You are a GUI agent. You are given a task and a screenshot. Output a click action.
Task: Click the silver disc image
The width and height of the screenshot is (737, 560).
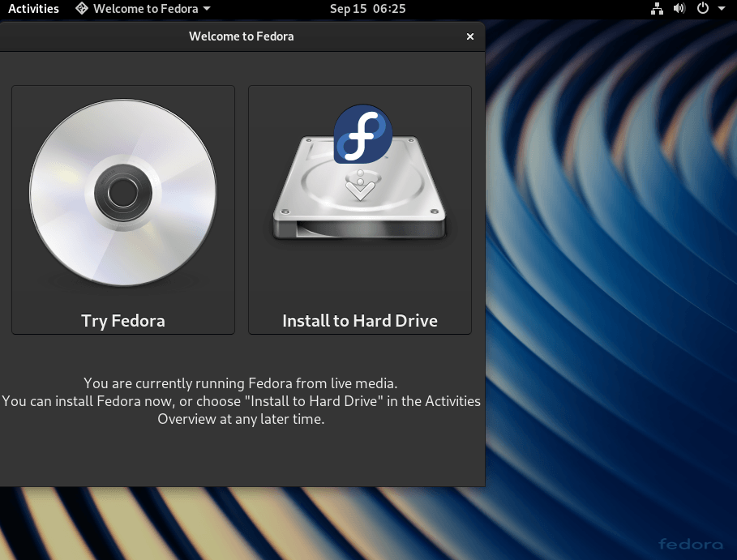(123, 193)
